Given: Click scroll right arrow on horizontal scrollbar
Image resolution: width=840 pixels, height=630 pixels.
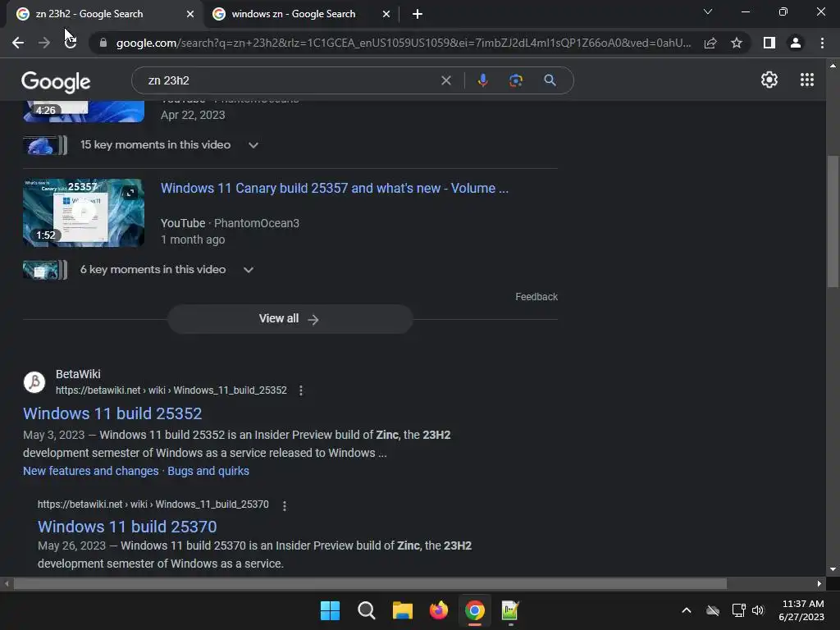Looking at the screenshot, I should 819,583.
